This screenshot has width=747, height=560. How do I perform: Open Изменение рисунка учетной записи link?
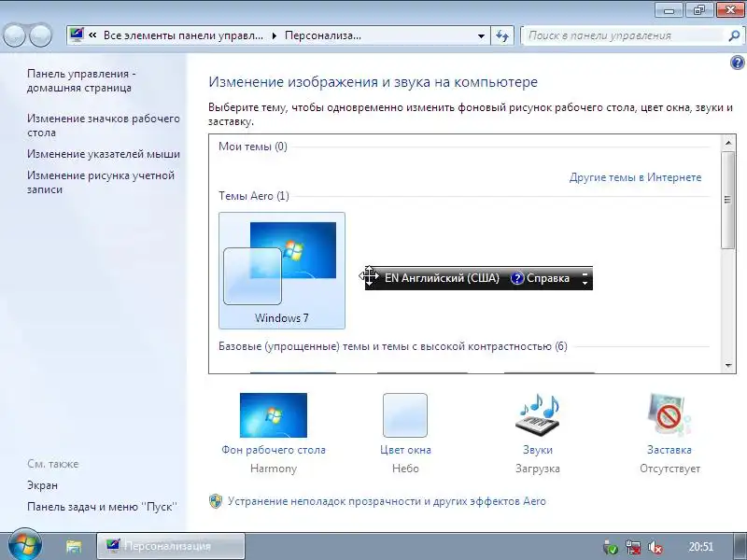point(101,182)
